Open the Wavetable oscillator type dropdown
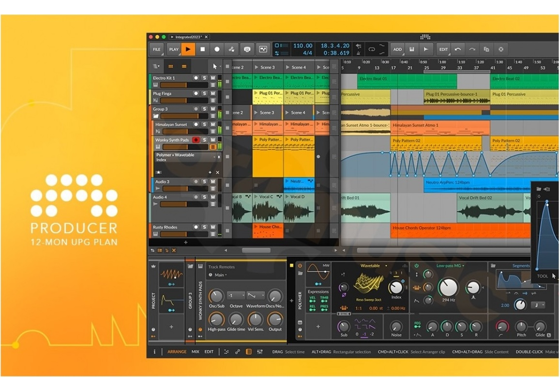This screenshot has width=560, height=392. [x=374, y=266]
